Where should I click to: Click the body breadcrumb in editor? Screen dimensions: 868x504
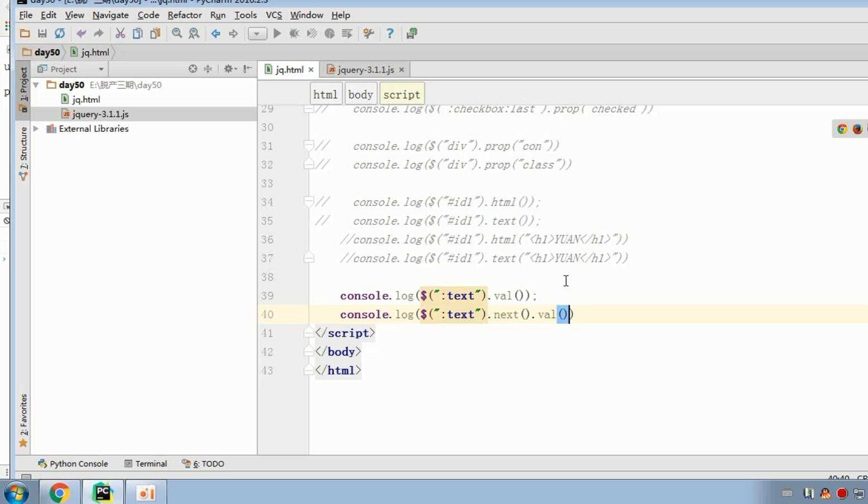(360, 94)
